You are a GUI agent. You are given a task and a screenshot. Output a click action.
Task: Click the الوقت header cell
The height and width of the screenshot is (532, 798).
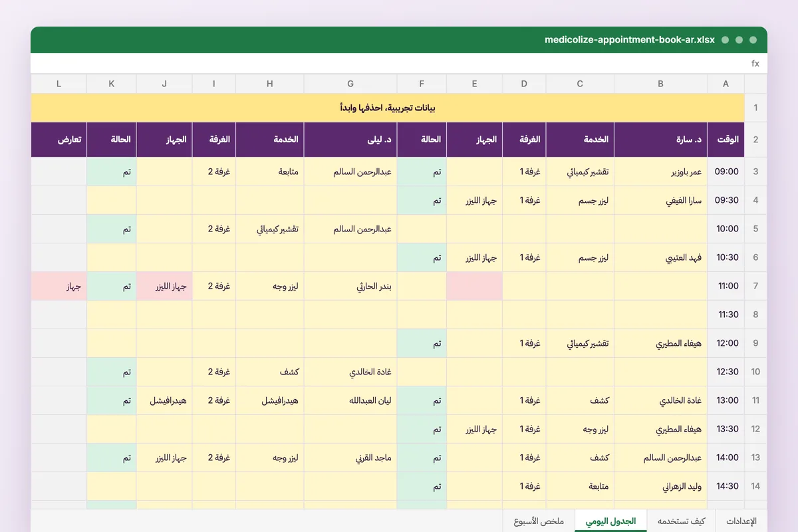(726, 140)
